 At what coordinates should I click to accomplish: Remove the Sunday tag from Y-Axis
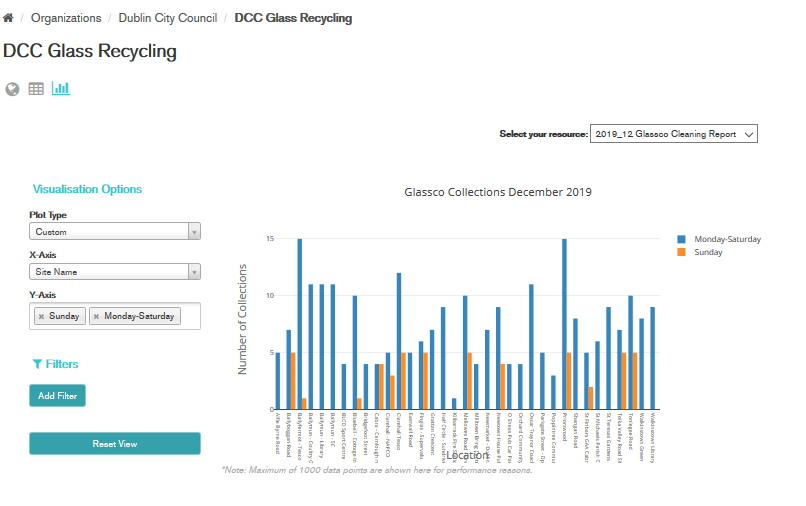[x=41, y=317]
